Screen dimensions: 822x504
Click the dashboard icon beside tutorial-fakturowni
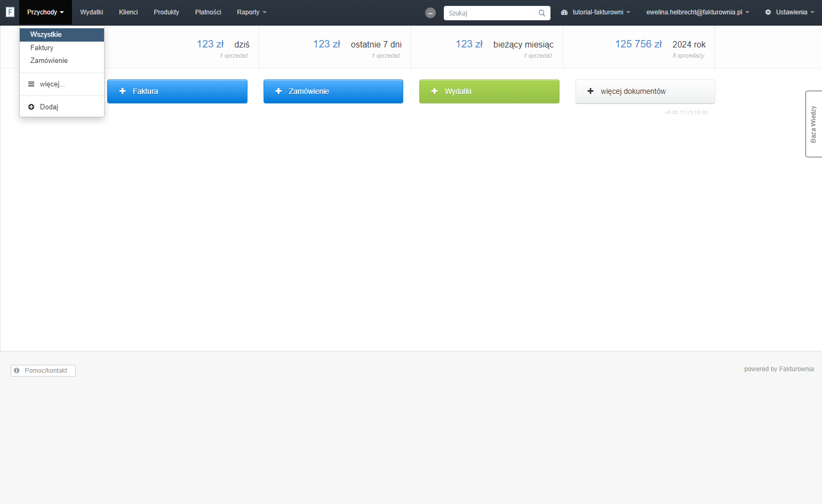pyautogui.click(x=564, y=12)
